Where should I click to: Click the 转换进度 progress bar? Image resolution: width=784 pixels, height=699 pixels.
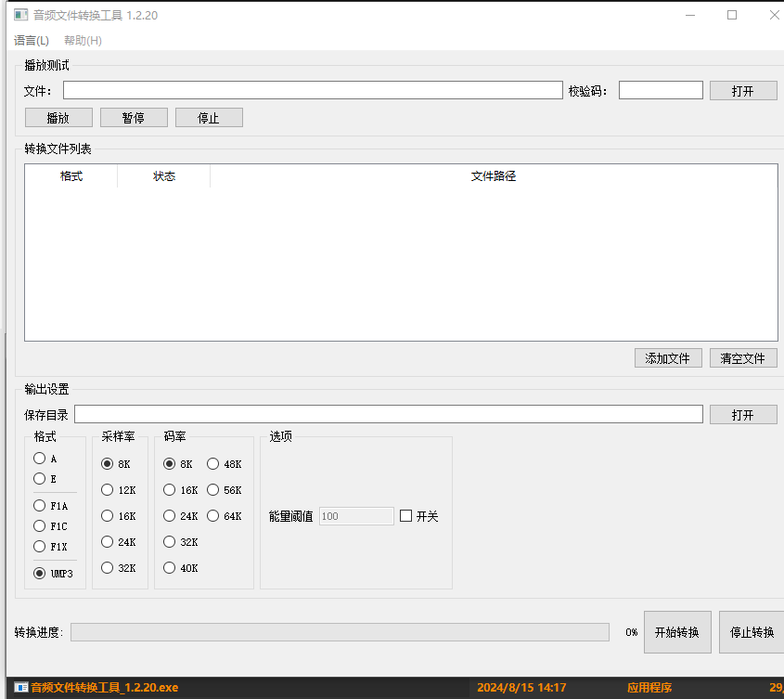point(340,632)
